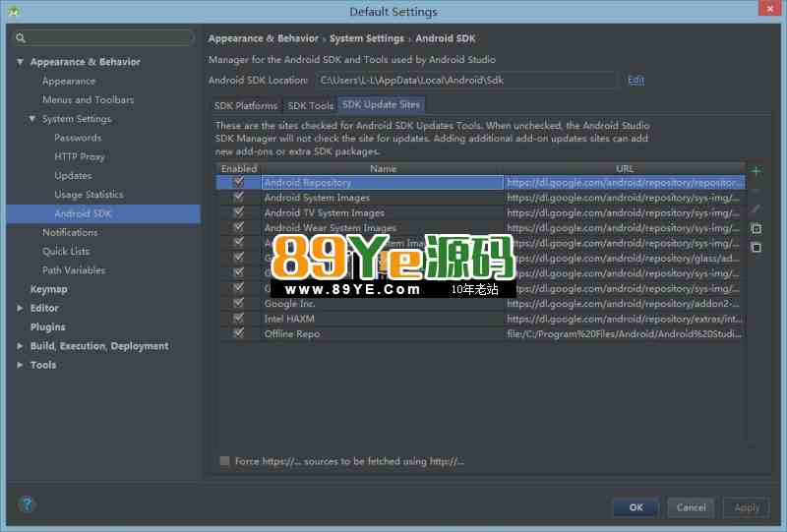
Task: Click the Edit link for SDK location
Action: coord(636,81)
